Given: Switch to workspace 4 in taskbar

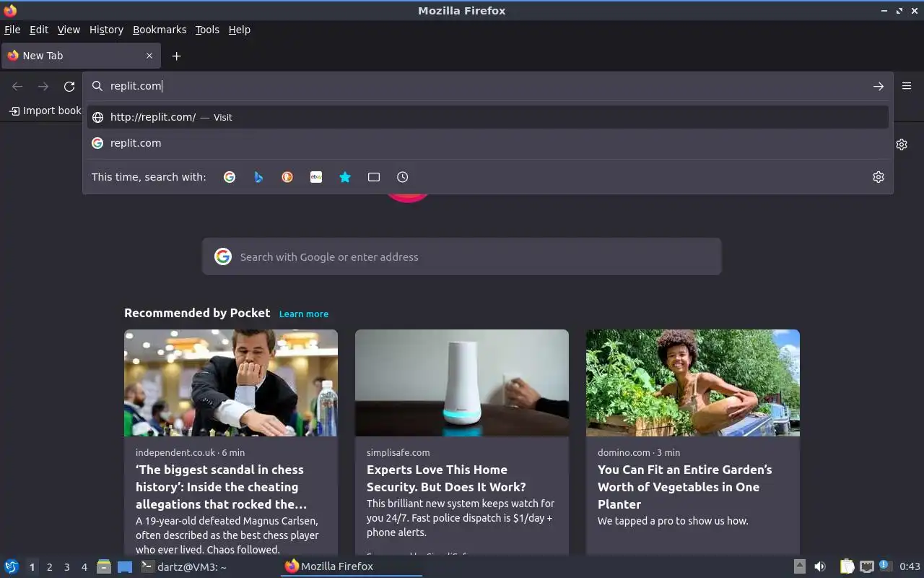Looking at the screenshot, I should (x=84, y=567).
